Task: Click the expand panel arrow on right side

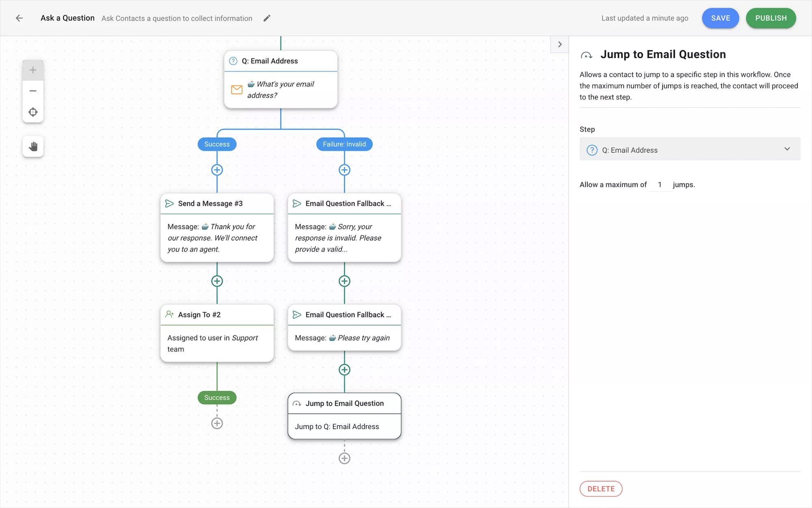Action: coord(560,44)
